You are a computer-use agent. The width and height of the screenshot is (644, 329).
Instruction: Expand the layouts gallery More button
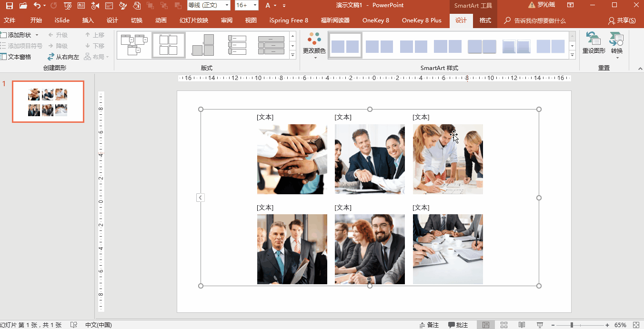pos(292,56)
